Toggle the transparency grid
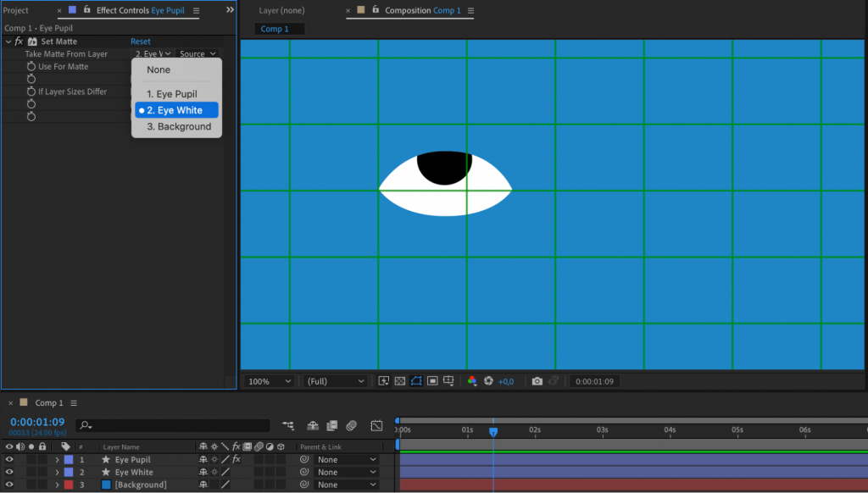Image resolution: width=868 pixels, height=493 pixels. click(x=399, y=380)
